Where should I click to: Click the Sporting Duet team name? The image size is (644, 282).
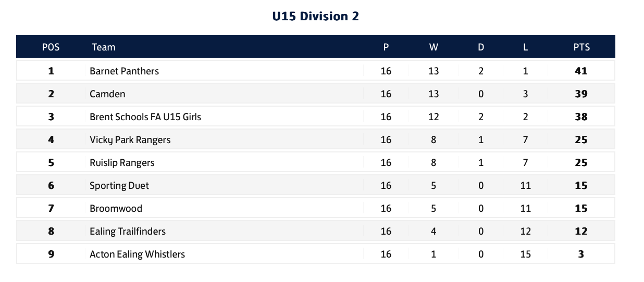click(x=119, y=185)
